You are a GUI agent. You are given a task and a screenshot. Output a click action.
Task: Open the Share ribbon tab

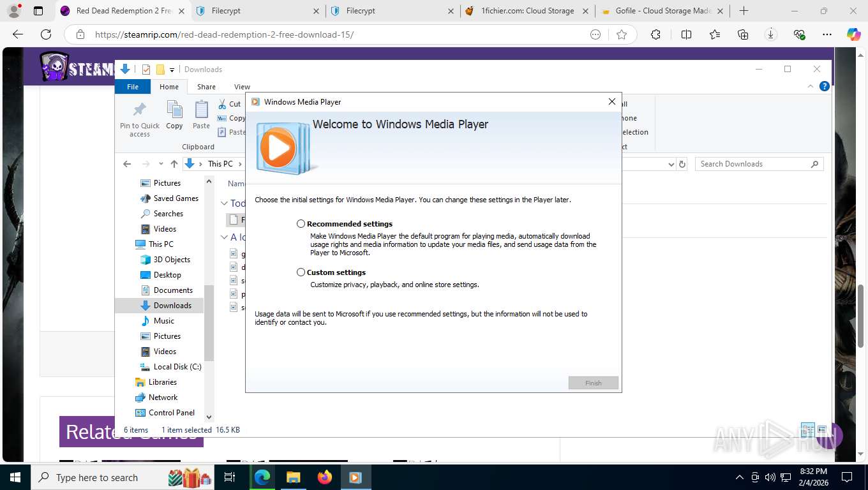(x=206, y=87)
